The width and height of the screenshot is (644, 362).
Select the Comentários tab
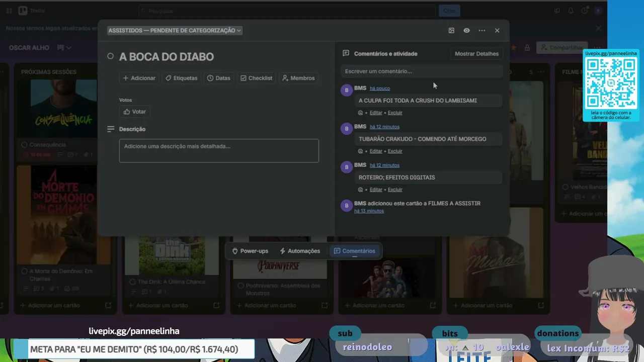[x=354, y=251]
